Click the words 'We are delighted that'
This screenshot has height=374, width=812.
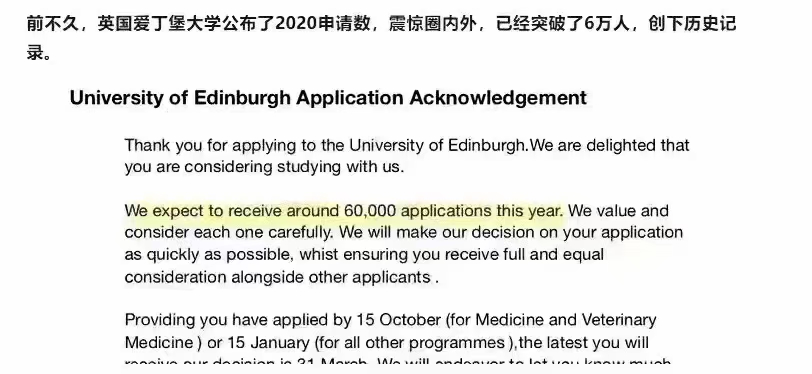coord(610,145)
